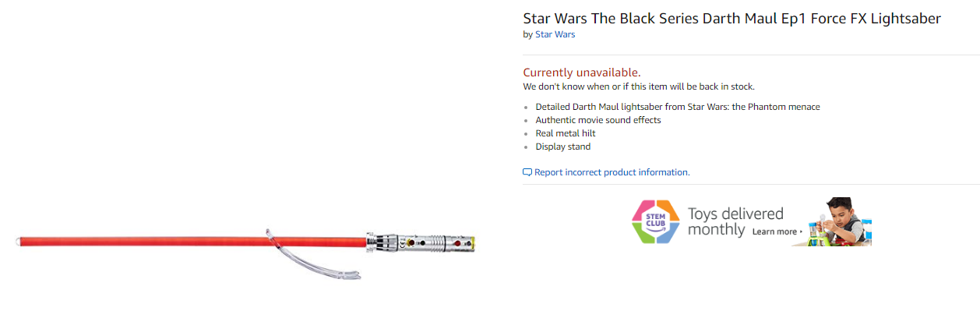
Task: Click the small arrow after Learn more
Action: pyautogui.click(x=801, y=232)
